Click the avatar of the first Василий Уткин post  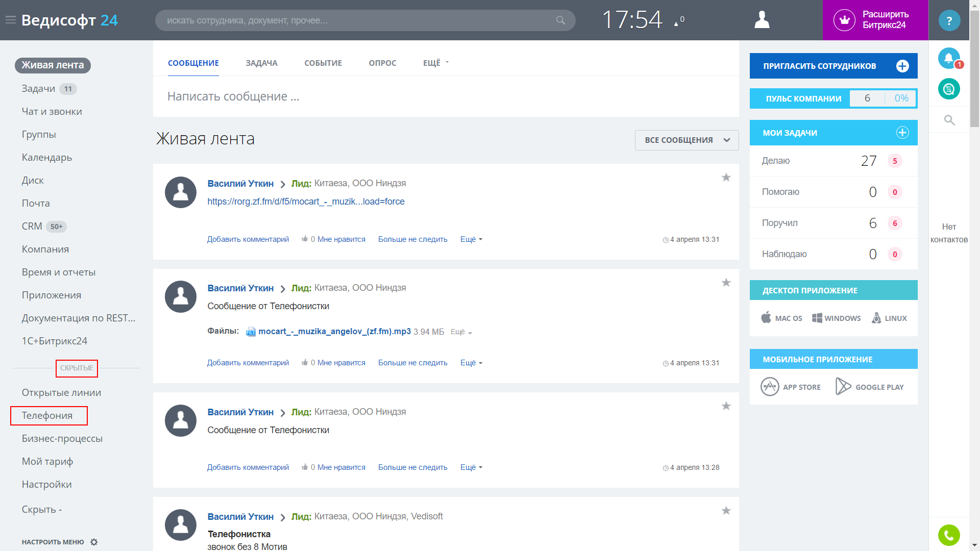(x=181, y=192)
